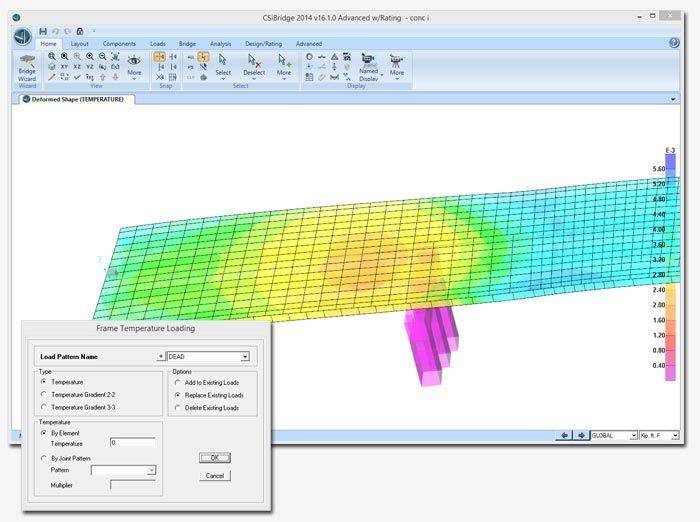
Task: Switch to the Bridge ribbon tab
Action: click(187, 44)
